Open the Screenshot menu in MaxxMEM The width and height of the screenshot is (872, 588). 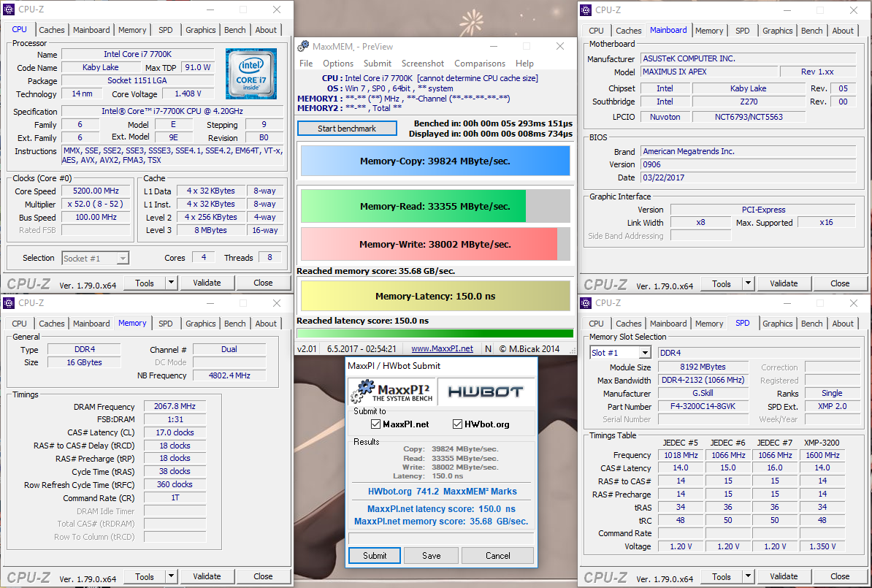[423, 64]
